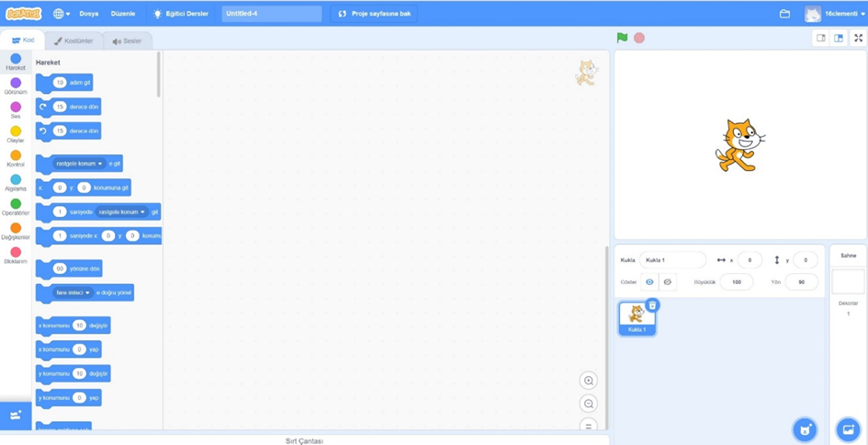
Task: Click the Untitled-4 project name field
Action: pos(272,13)
